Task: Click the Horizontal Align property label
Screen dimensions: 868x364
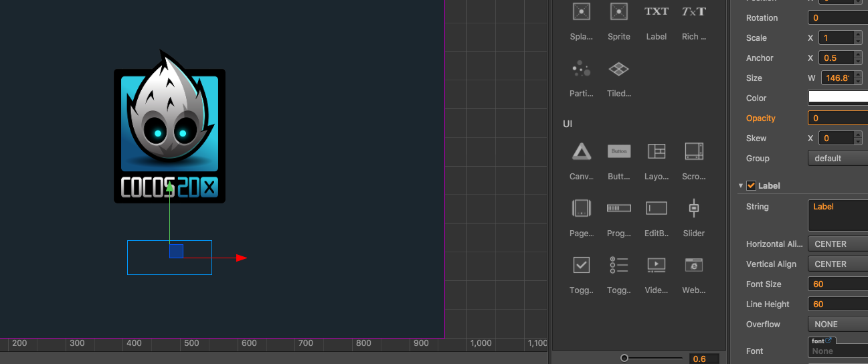Action: pos(774,244)
